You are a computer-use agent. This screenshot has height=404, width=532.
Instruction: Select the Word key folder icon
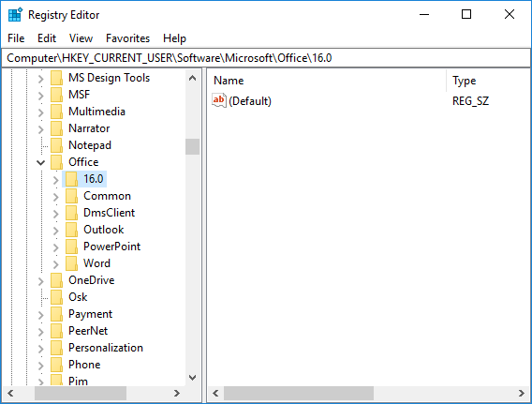tap(71, 263)
